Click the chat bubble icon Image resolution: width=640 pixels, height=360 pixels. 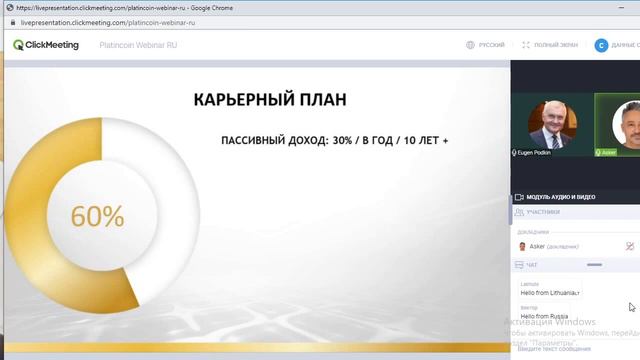click(x=519, y=265)
